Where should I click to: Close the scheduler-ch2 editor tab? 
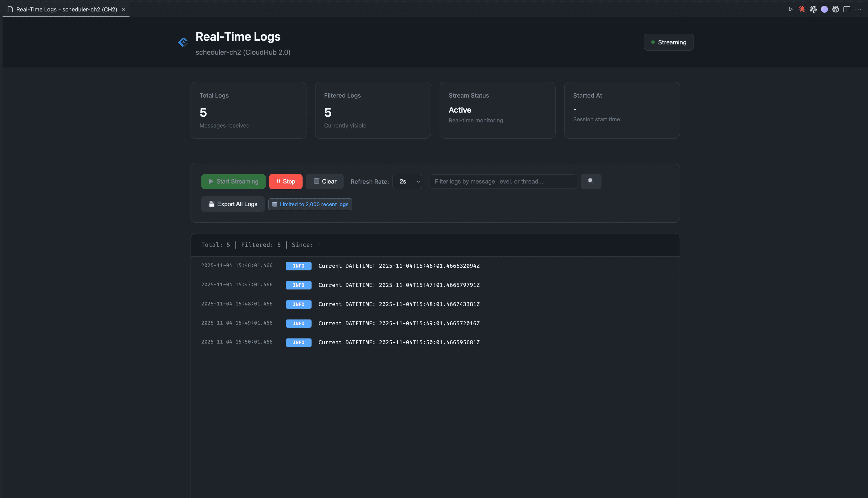[123, 9]
